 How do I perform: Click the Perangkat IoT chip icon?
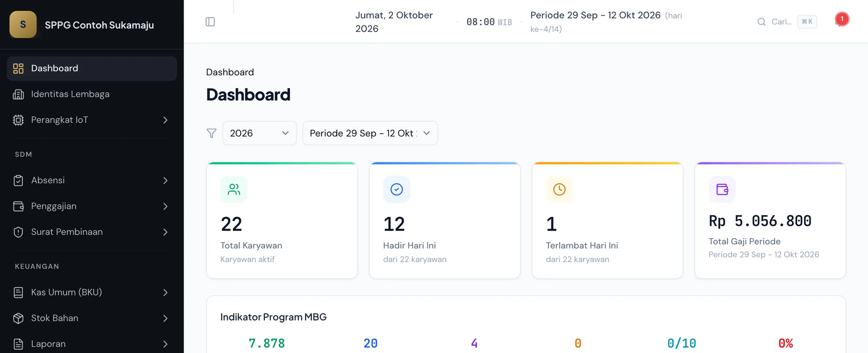pos(18,120)
